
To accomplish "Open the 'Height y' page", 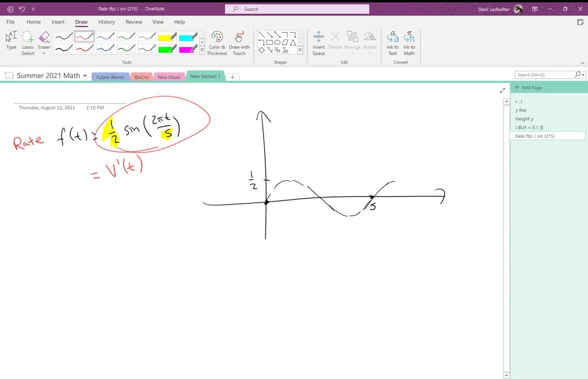I will click(524, 119).
